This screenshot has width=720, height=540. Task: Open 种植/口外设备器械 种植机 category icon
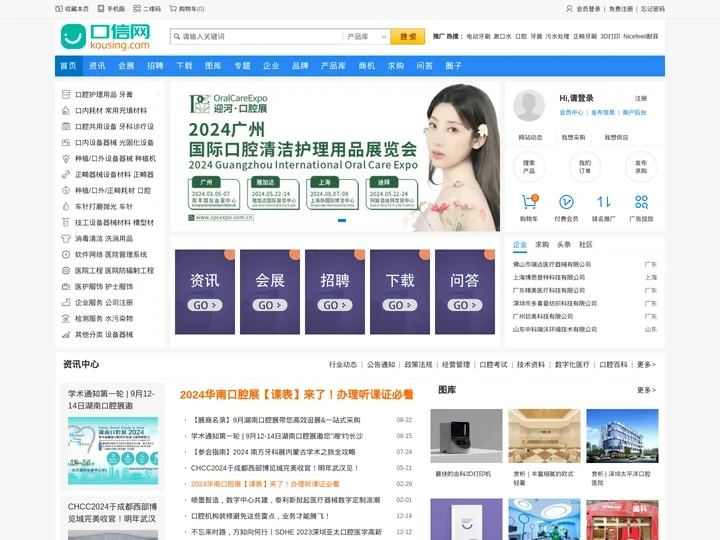66,158
